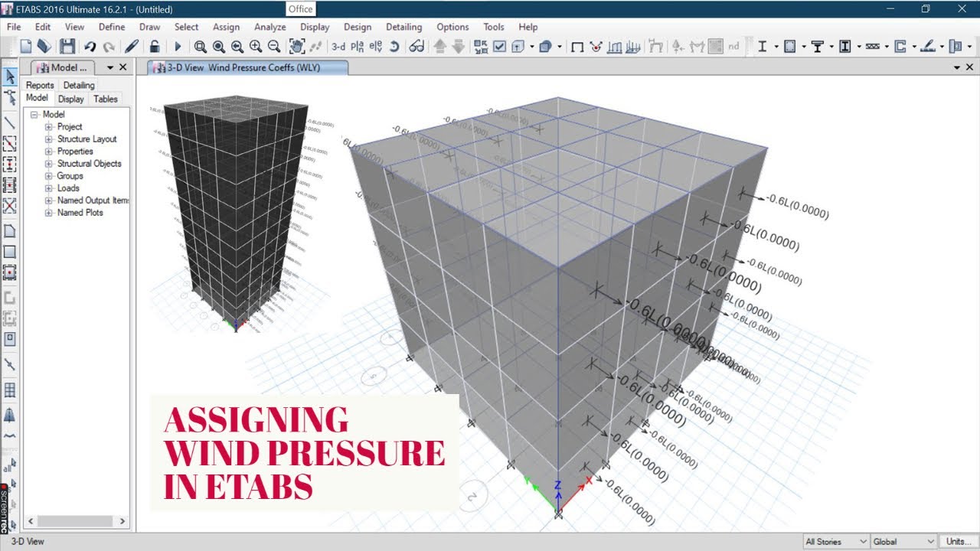Collapse the root Model tree node

coord(34,115)
